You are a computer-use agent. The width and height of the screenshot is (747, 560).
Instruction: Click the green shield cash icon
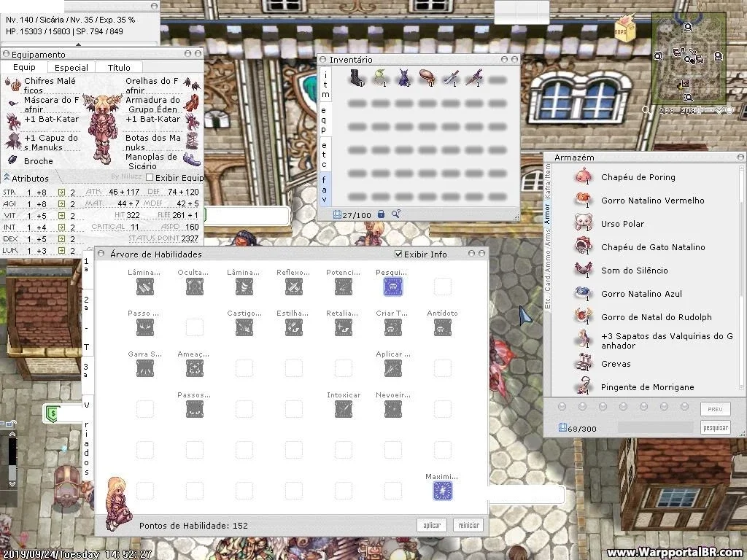click(x=52, y=414)
